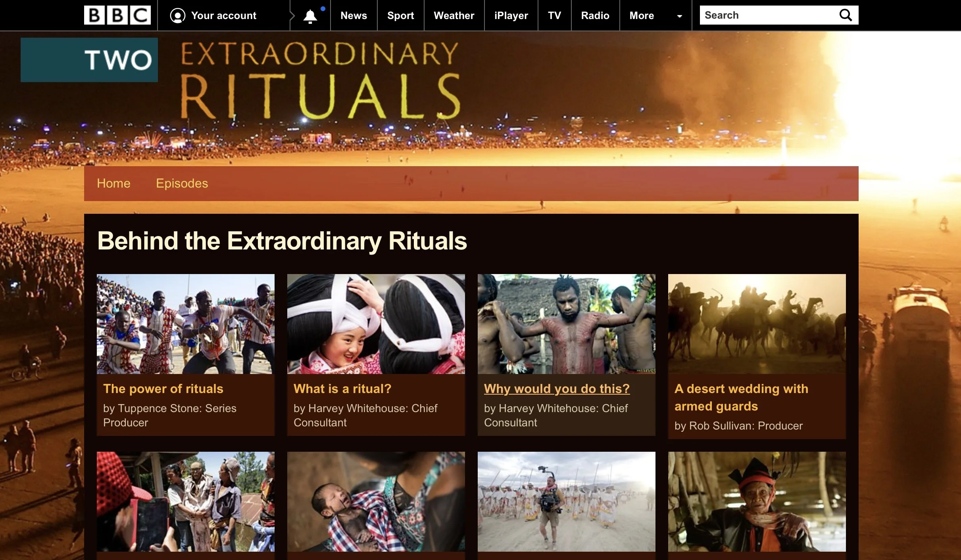Switch to the Episodes tab
961x560 pixels.
coord(182,183)
